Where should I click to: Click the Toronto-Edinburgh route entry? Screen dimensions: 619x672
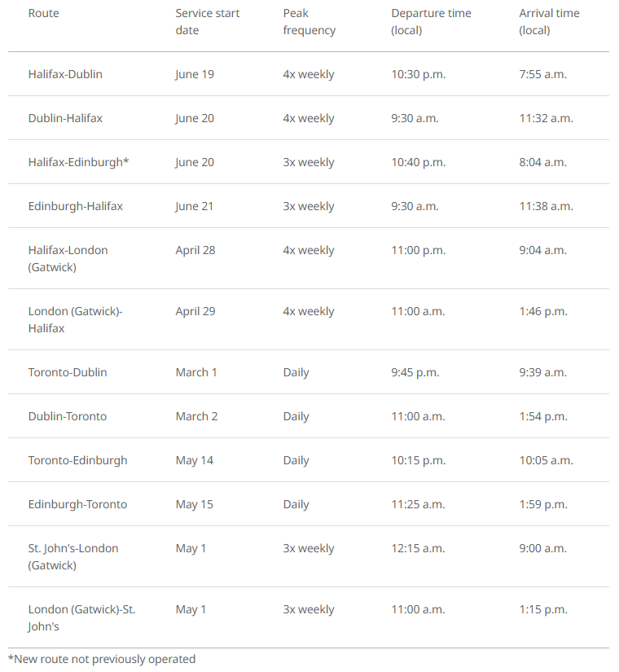click(x=77, y=460)
